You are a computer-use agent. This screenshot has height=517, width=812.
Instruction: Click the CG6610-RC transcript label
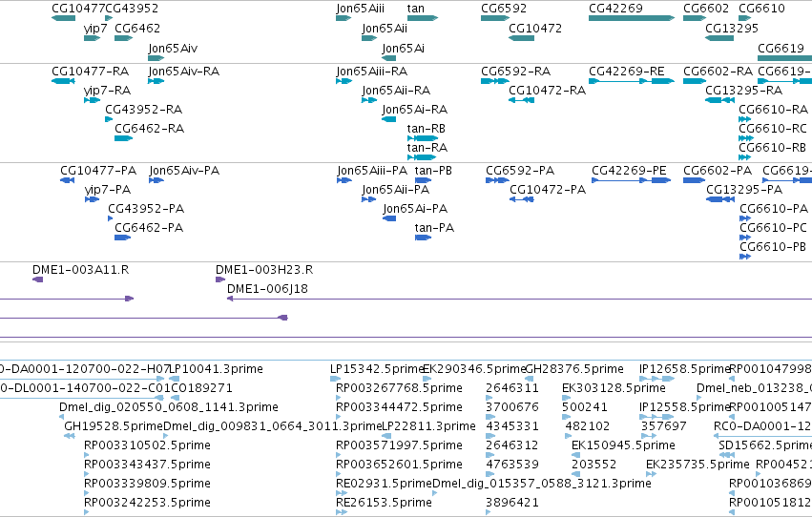click(x=773, y=129)
